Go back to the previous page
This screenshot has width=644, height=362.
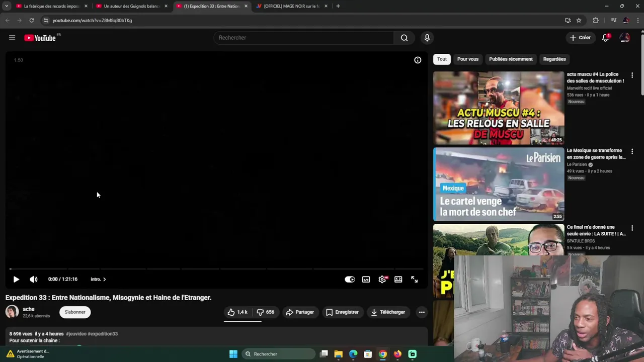tap(7, 20)
